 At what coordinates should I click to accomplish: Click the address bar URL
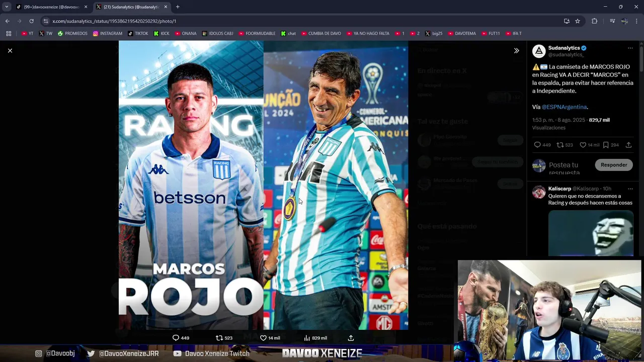pos(114,21)
